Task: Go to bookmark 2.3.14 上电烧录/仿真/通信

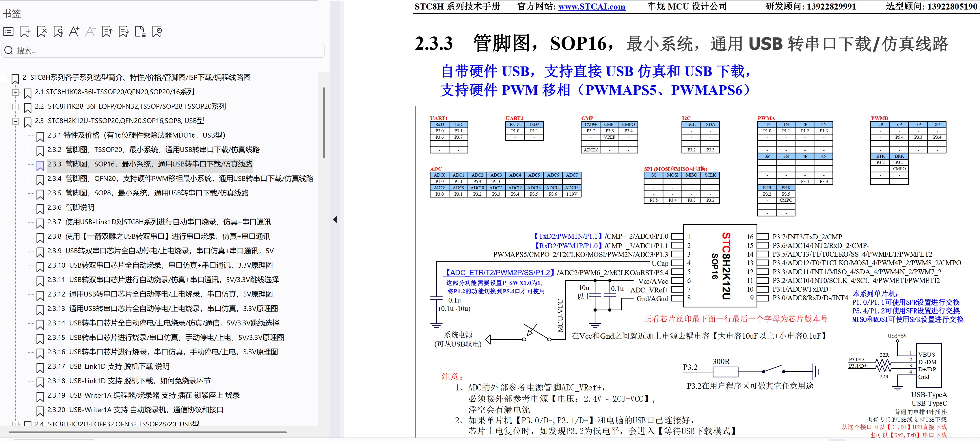Action: pos(163,323)
